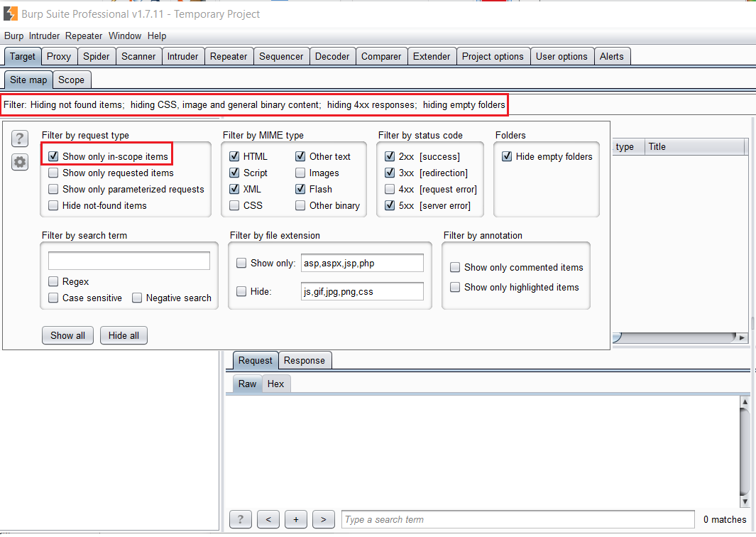
Task: Click the filter help question mark icon
Action: click(x=20, y=139)
